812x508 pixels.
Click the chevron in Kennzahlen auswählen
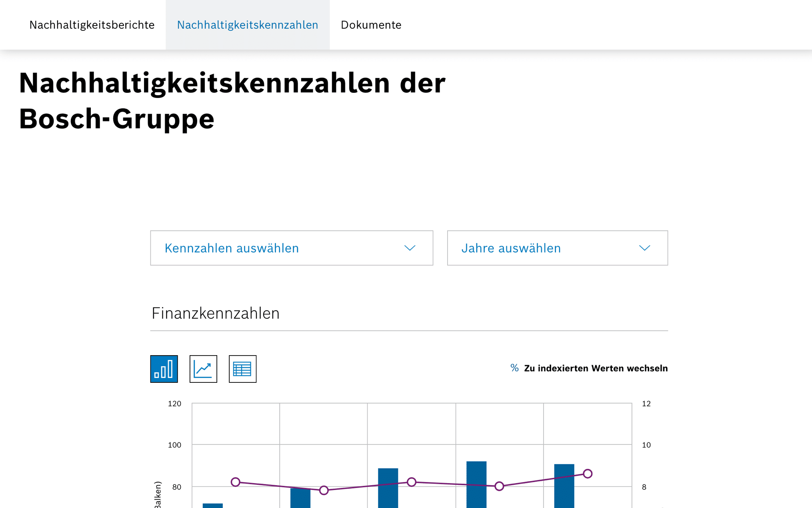pos(410,248)
